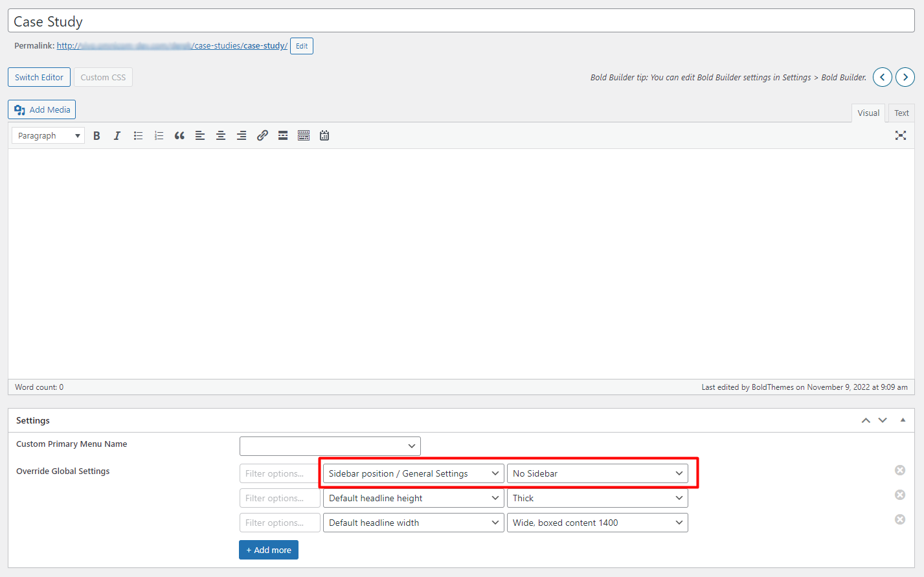Toggle bold formatting in the editor toolbar
The width and height of the screenshot is (924, 577).
(x=96, y=135)
